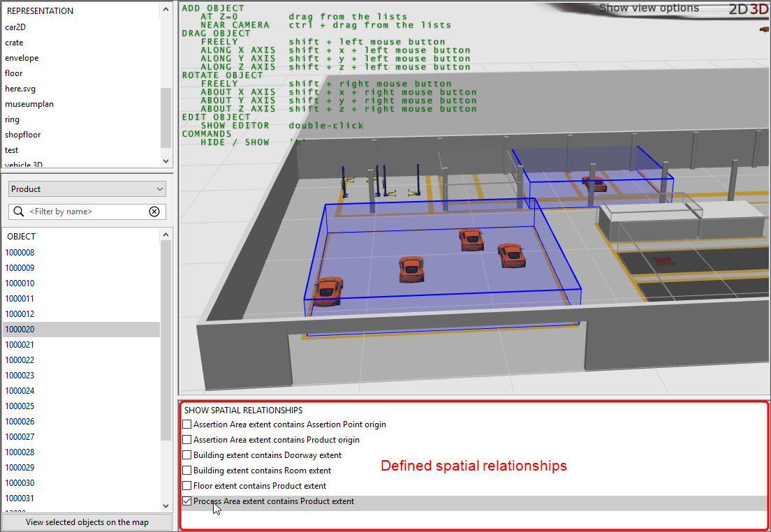Select object 1000027
Image resolution: width=771 pixels, height=532 pixels.
[x=82, y=436]
